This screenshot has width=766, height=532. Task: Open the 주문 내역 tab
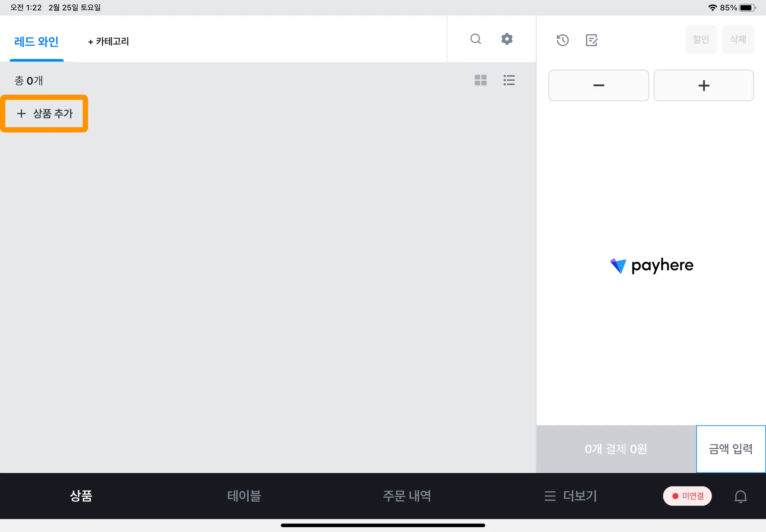coord(407,496)
